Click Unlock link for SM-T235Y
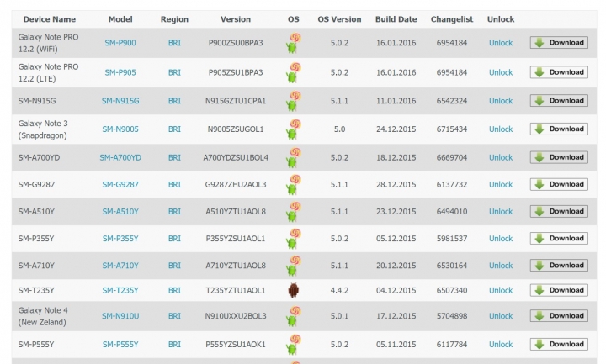Screen dimensions: 606x364 pyautogui.click(x=501, y=290)
